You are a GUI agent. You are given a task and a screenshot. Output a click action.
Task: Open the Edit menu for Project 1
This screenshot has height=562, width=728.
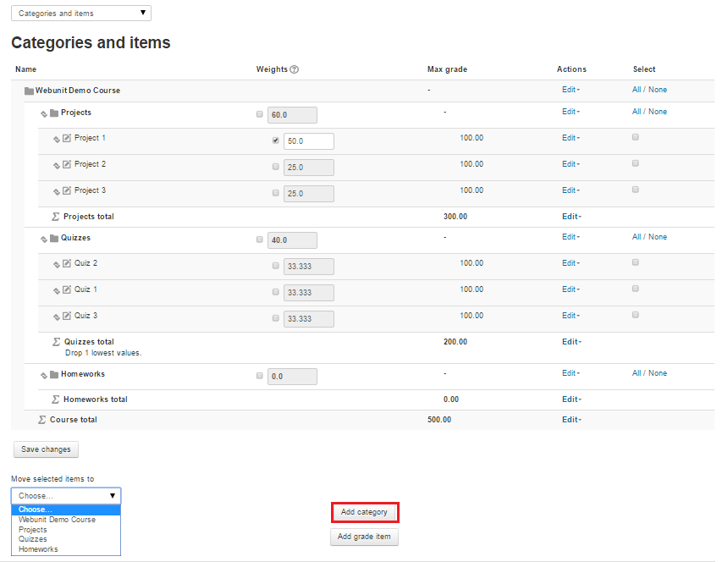click(x=570, y=138)
